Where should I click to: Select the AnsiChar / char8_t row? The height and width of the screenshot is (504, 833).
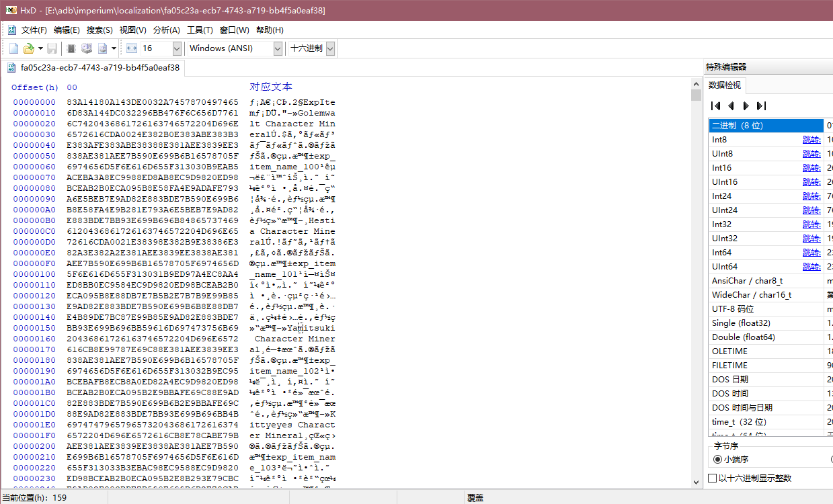click(x=770, y=281)
